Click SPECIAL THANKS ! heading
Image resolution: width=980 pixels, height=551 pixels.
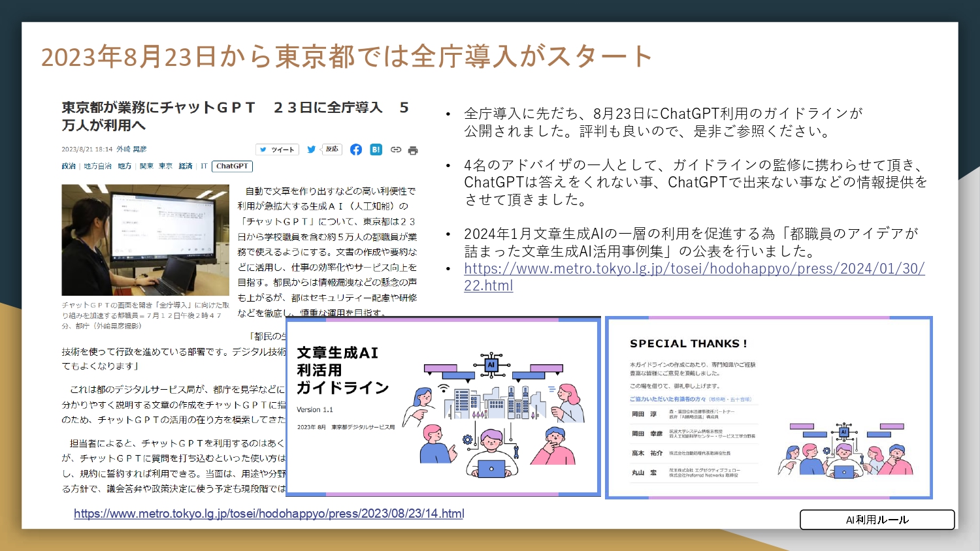point(688,343)
